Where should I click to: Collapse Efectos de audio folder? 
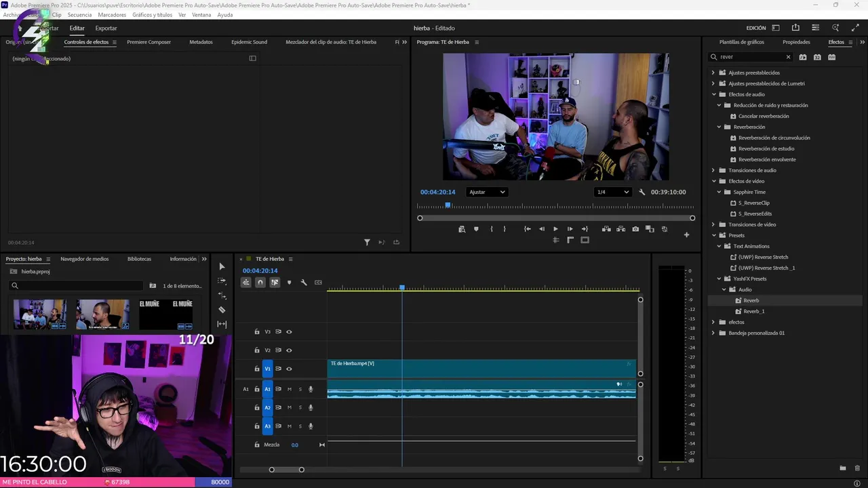click(713, 94)
